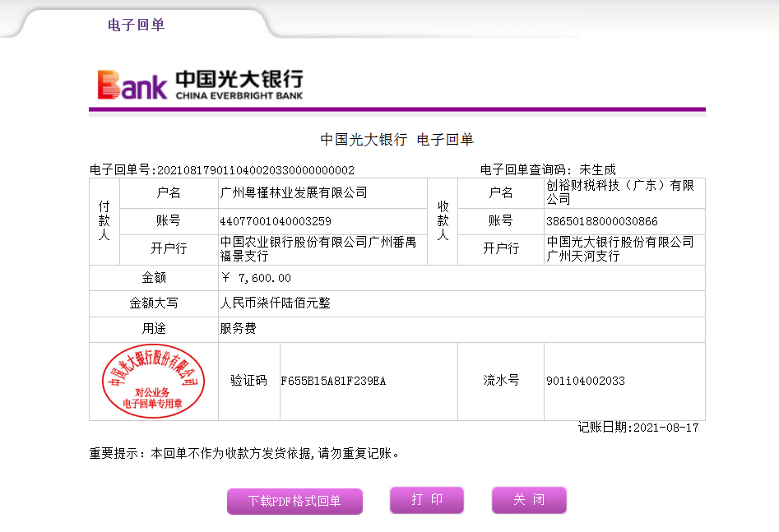Viewport: 779px width, 532px height.
Task: Click the 收款人 row header
Action: (443, 221)
